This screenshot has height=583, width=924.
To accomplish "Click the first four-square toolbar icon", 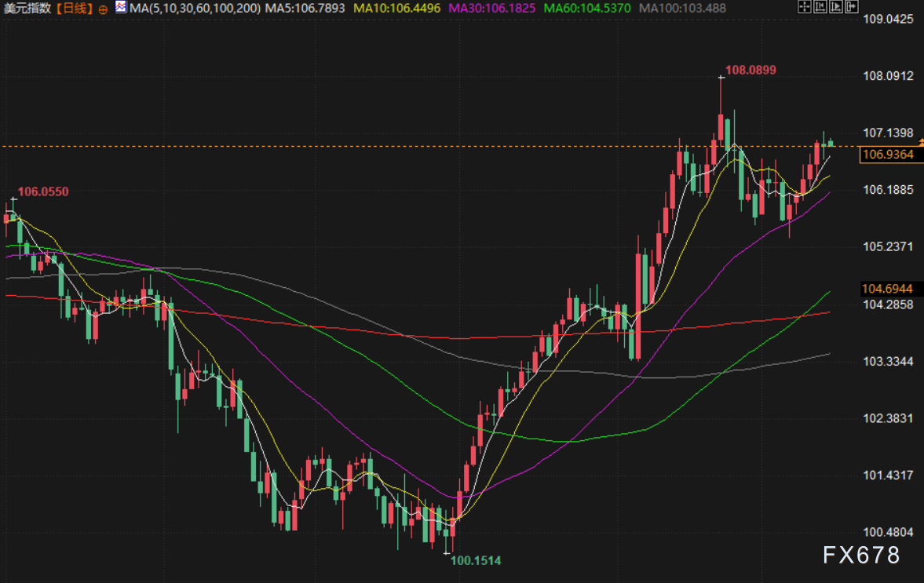I will [803, 8].
